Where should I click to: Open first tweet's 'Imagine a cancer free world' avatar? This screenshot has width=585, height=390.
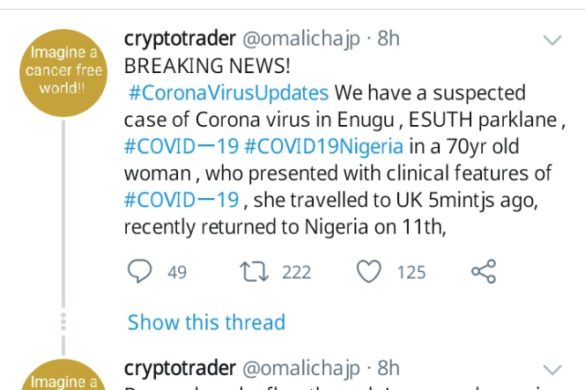63,73
